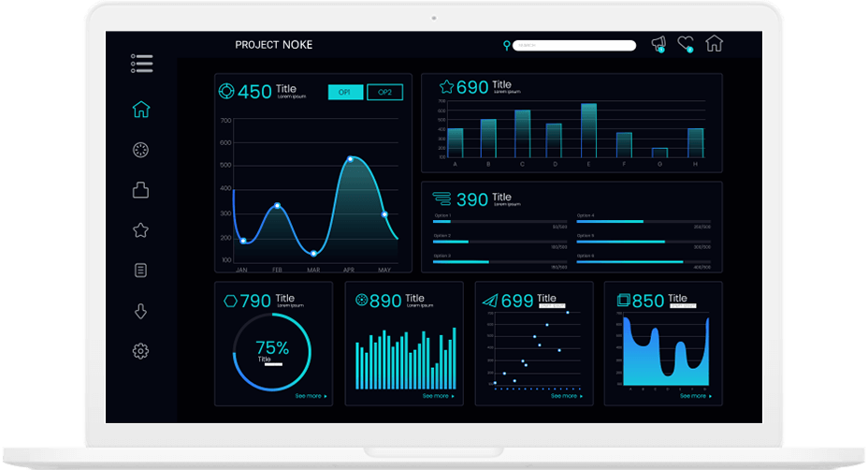Screen dimensions: 868x470
Task: Click the top-right home icon
Action: [x=714, y=43]
